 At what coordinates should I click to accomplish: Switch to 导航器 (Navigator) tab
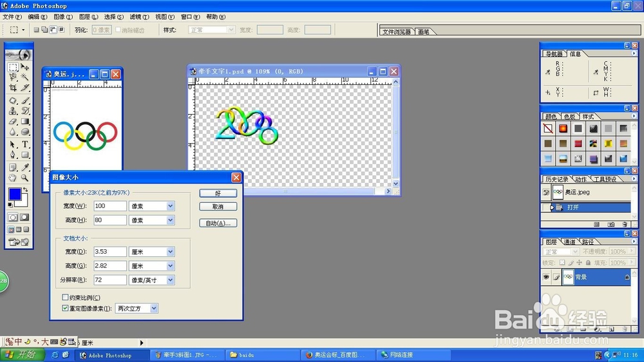pyautogui.click(x=554, y=54)
